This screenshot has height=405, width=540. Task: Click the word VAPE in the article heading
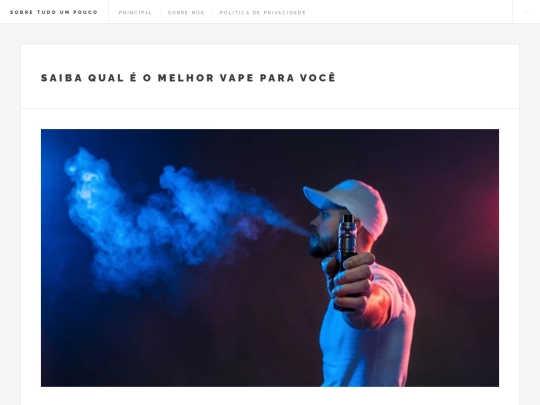tap(237, 78)
